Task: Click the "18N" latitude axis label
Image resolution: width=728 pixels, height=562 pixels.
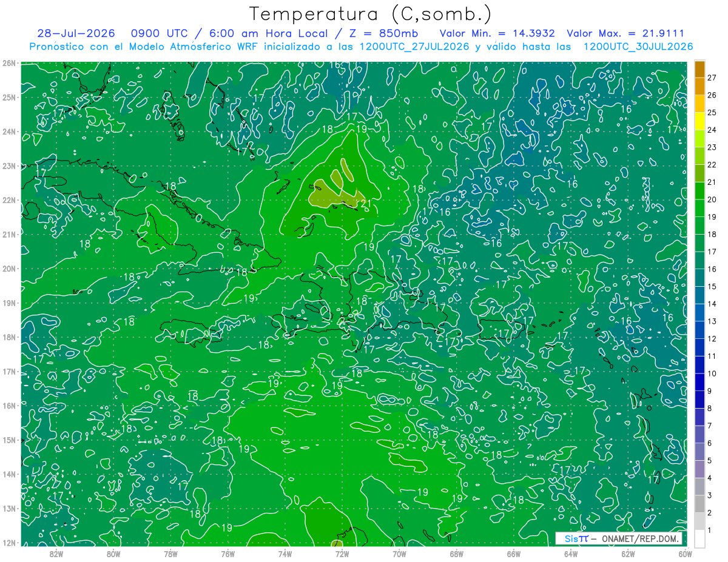Action: pos(8,337)
